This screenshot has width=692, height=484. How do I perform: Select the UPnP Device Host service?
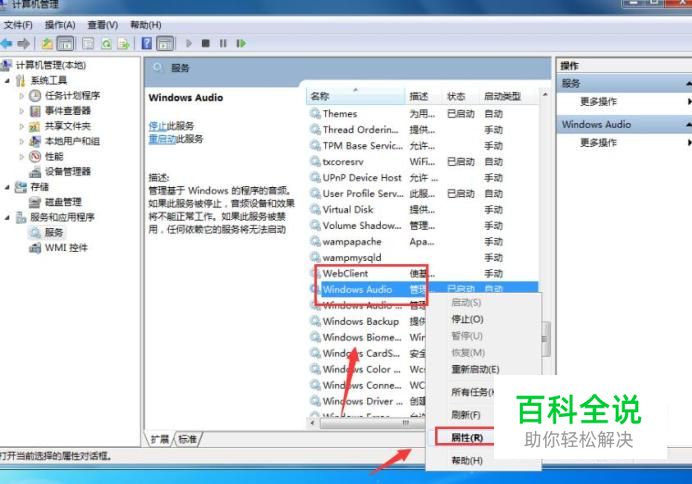tap(424, 178)
